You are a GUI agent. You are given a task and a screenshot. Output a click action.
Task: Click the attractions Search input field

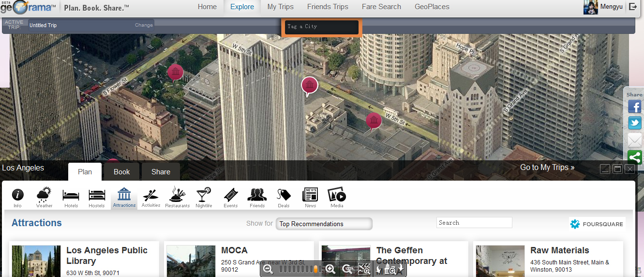pyautogui.click(x=474, y=223)
